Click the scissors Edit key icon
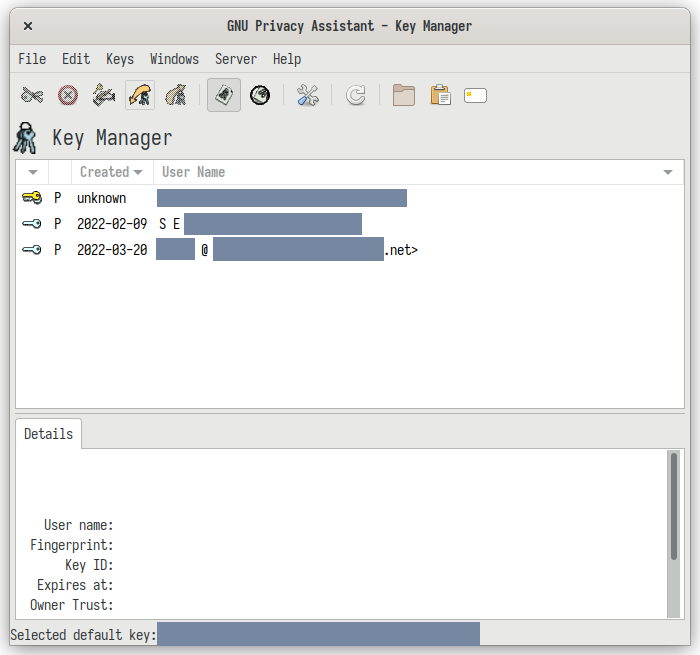The width and height of the screenshot is (700, 655). [x=32, y=96]
